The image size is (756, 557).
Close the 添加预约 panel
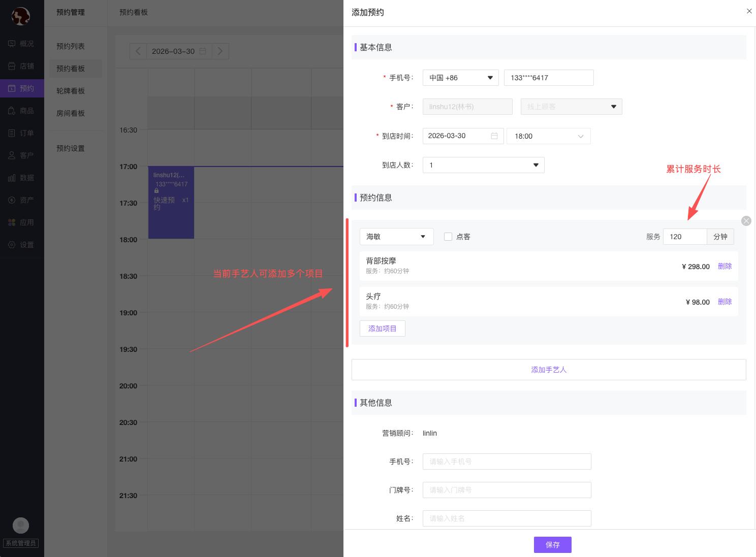[x=749, y=11]
